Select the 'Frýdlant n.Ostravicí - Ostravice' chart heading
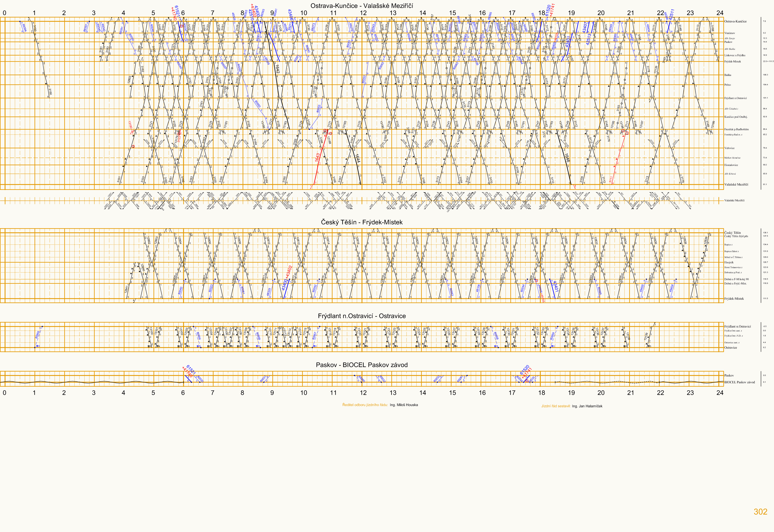The height and width of the screenshot is (532, 774). tap(362, 316)
